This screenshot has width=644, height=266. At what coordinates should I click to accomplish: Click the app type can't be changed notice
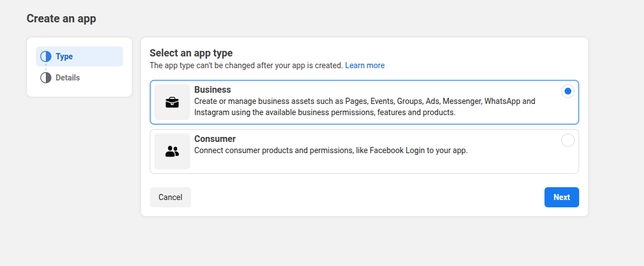pos(246,65)
